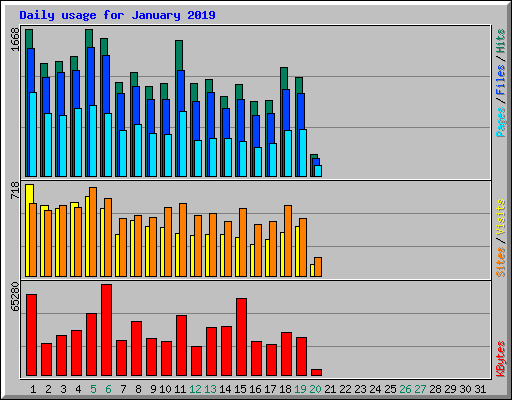512x400 pixels.
Task: Click day 1 on the x-axis
Action: tap(33, 389)
